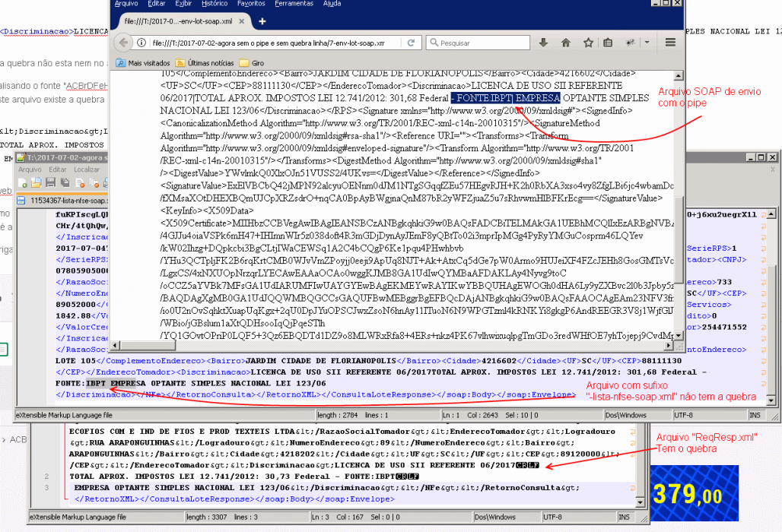
Task: Open a new tab with the plus button
Action: (x=262, y=21)
